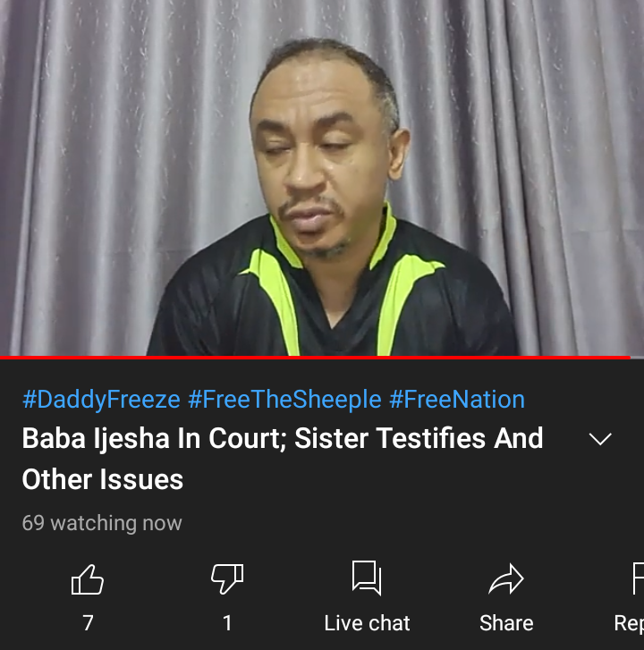Tap the partially visible Report flag icon
Viewport: 644px width, 650px height.
click(639, 578)
